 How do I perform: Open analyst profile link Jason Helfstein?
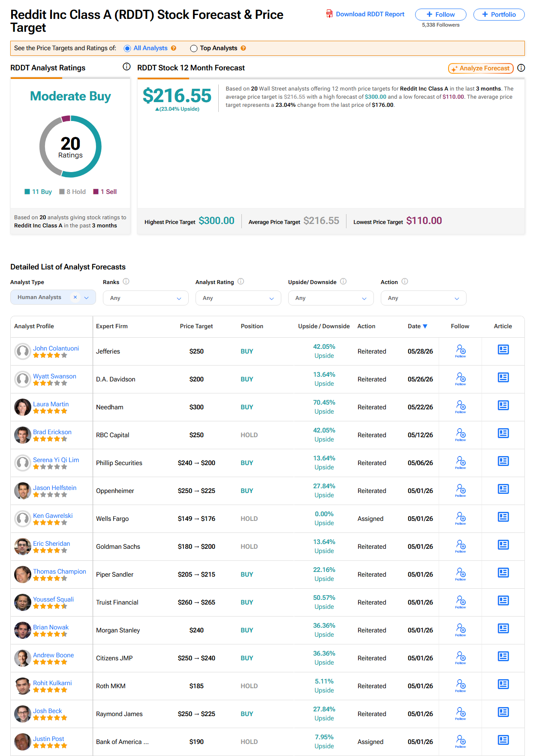(55, 488)
